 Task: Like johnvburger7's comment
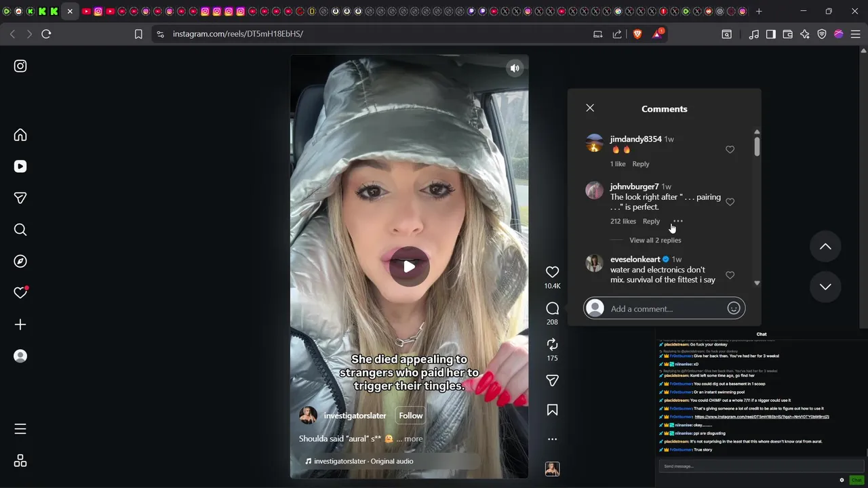(730, 201)
